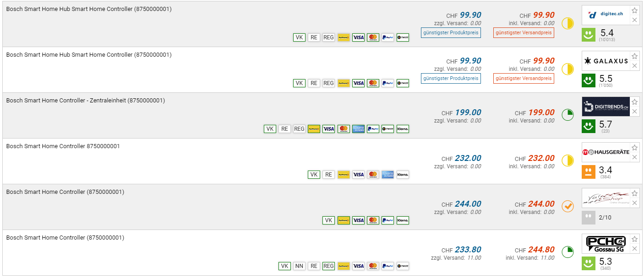Click the orange neutral face rating for Hausgeräte
This screenshot has width=644, height=278.
point(589,172)
